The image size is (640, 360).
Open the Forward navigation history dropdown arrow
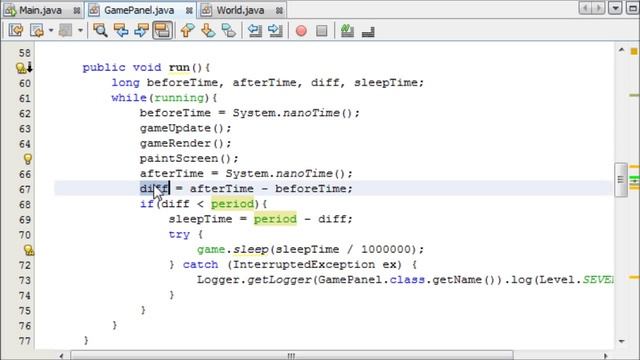tap(80, 31)
